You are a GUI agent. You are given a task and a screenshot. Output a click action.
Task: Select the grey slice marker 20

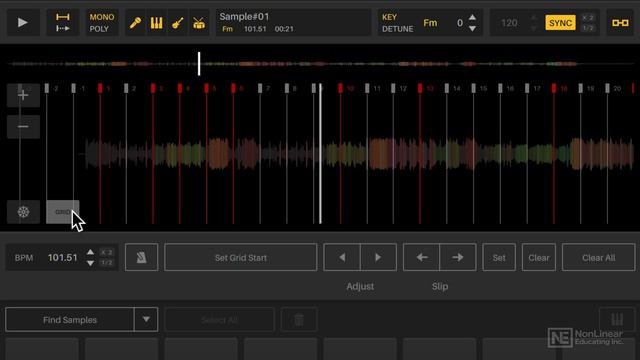[607, 88]
